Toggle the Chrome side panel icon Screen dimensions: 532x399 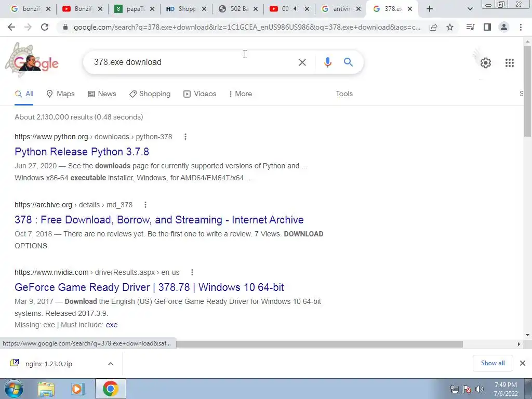(x=487, y=27)
